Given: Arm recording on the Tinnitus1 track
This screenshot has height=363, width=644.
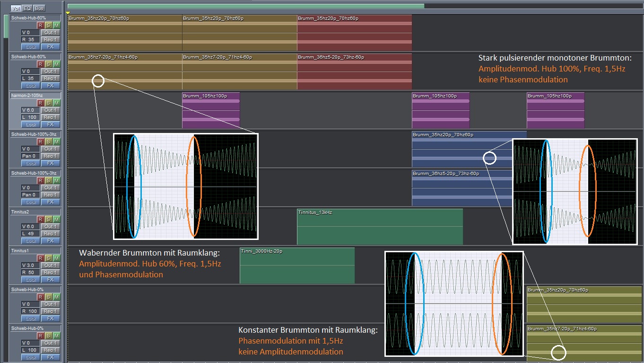Looking at the screenshot, I should pyautogui.click(x=41, y=258).
